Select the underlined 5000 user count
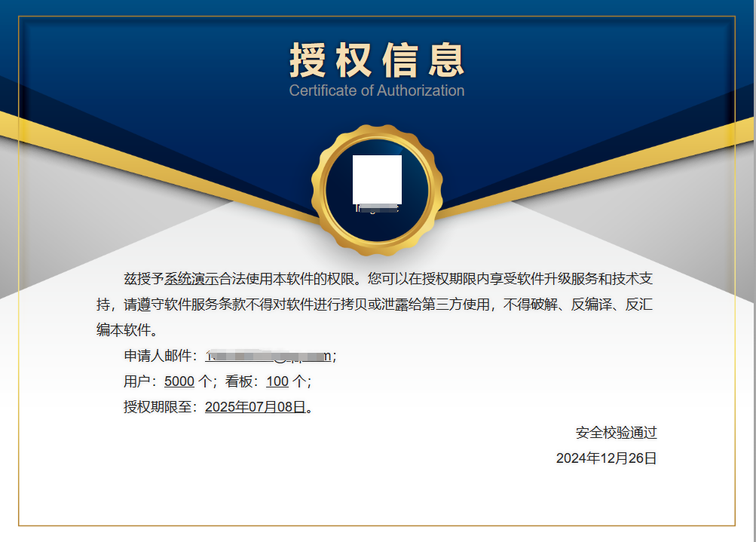 pos(179,381)
